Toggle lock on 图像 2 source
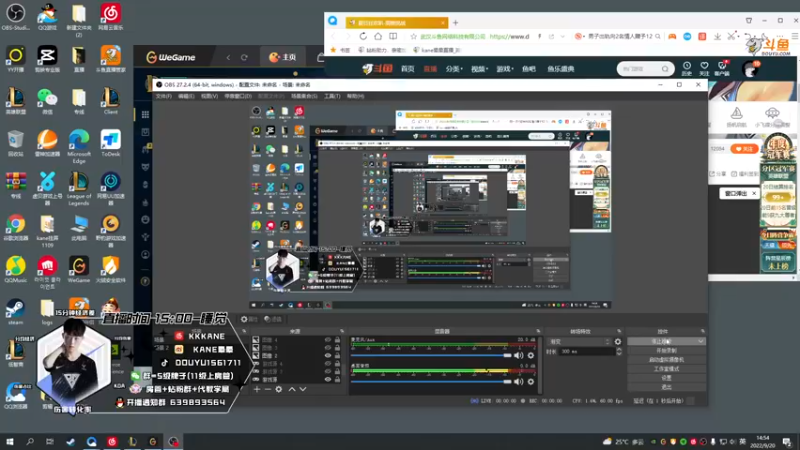The width and height of the screenshot is (800, 450). [337, 356]
